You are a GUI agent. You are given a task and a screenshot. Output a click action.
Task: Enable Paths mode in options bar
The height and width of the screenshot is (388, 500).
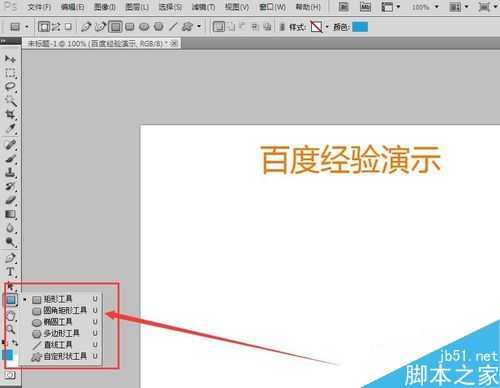(x=56, y=27)
